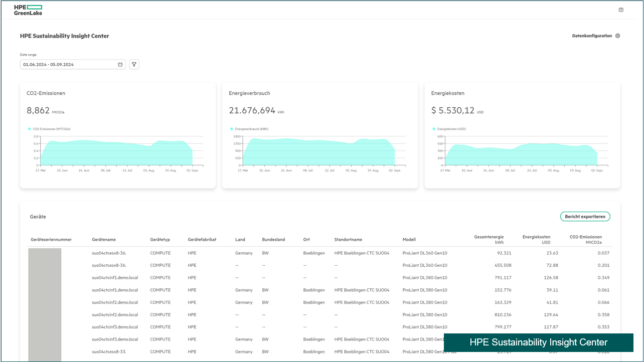Screen dimensions: 644x362
Task: Toggle the Energieverbrauch (kWh) legend dot
Action: pyautogui.click(x=232, y=129)
